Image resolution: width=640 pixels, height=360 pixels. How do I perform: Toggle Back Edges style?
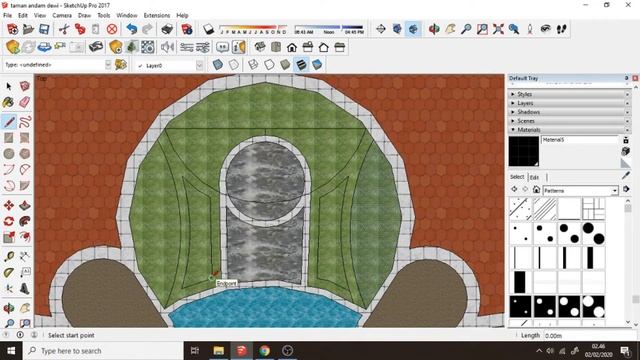(233, 64)
